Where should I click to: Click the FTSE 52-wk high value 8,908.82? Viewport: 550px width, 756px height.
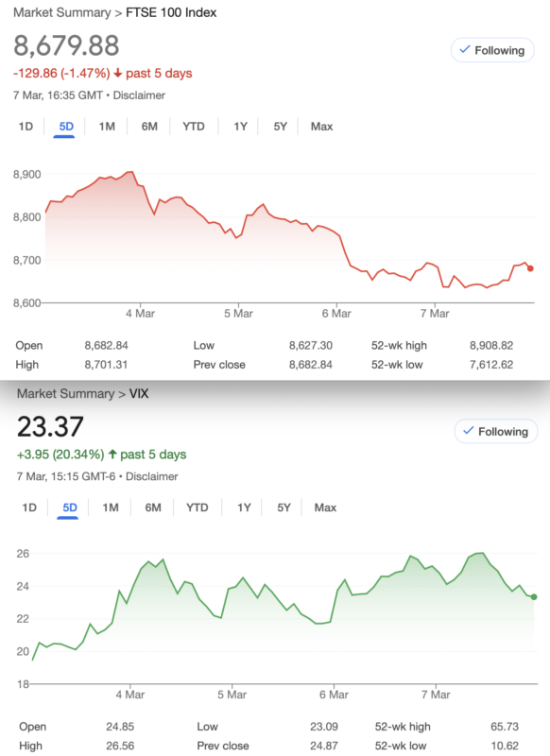(491, 346)
